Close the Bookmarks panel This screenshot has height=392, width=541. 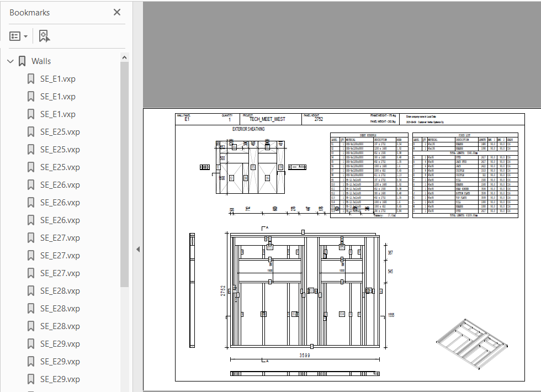point(117,12)
